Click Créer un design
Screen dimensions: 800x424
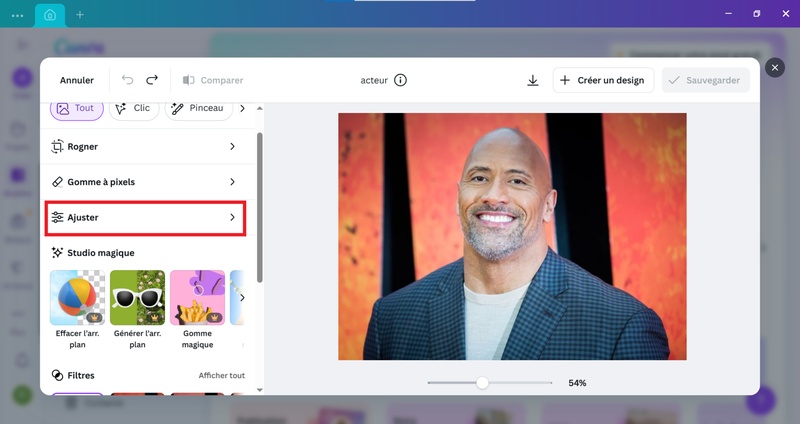coord(603,80)
